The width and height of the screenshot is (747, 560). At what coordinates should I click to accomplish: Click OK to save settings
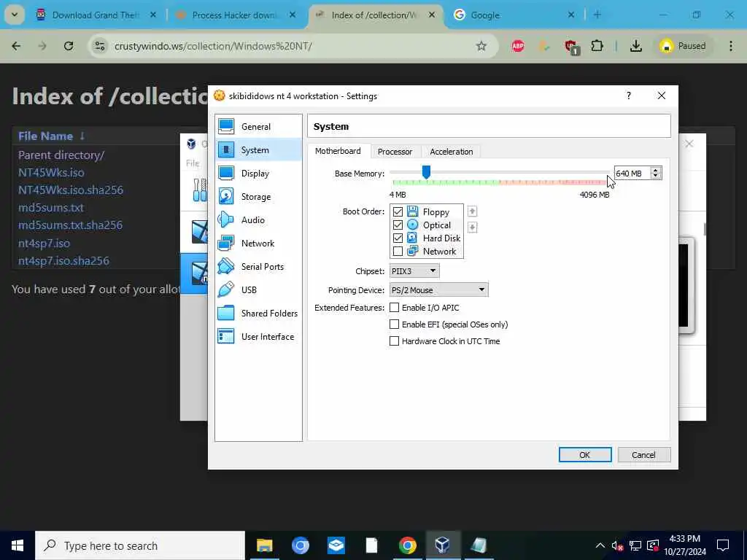[x=585, y=455]
